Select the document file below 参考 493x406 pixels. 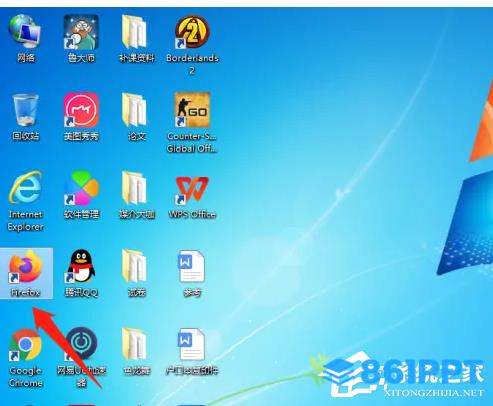(x=192, y=351)
